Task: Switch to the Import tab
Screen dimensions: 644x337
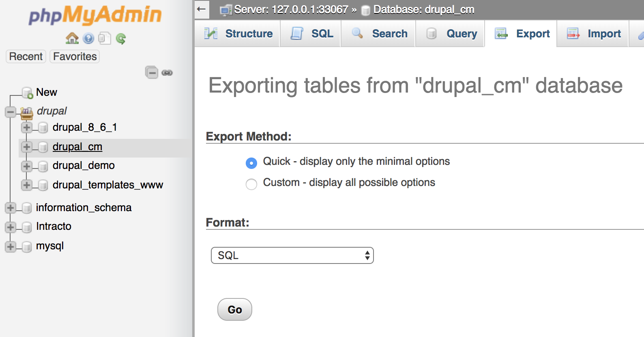Action: tap(593, 34)
